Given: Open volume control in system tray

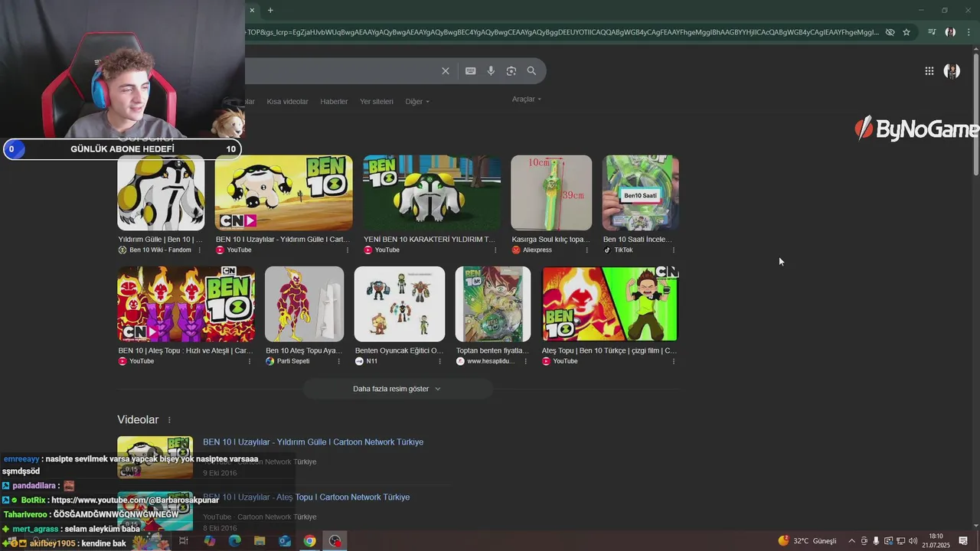Looking at the screenshot, I should pyautogui.click(x=913, y=541).
